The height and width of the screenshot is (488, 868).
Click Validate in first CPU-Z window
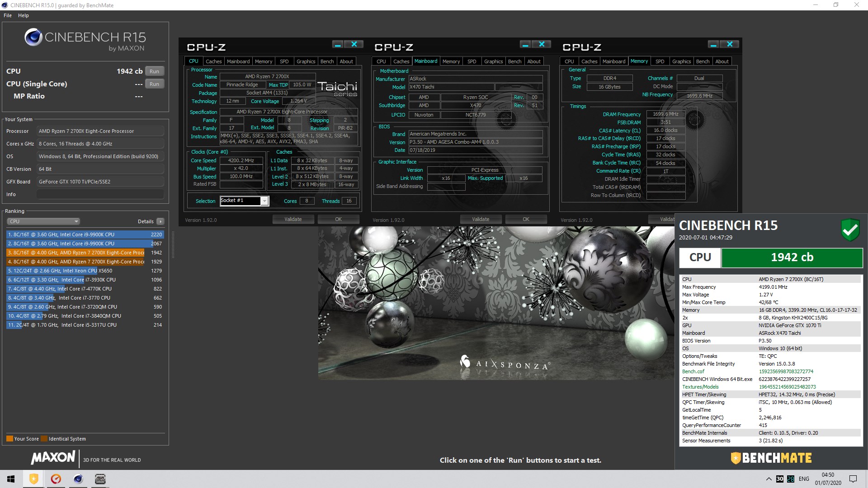pyautogui.click(x=293, y=219)
